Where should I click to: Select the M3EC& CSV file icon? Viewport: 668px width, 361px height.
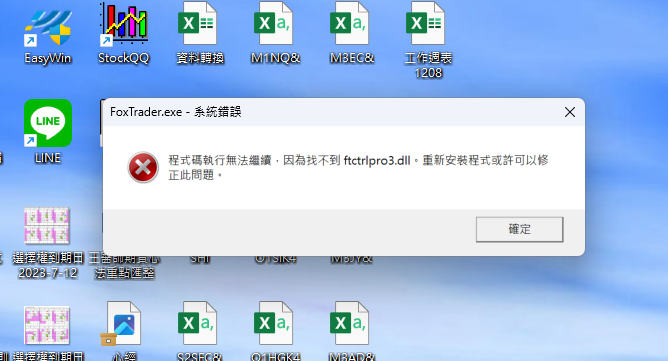pos(349,24)
